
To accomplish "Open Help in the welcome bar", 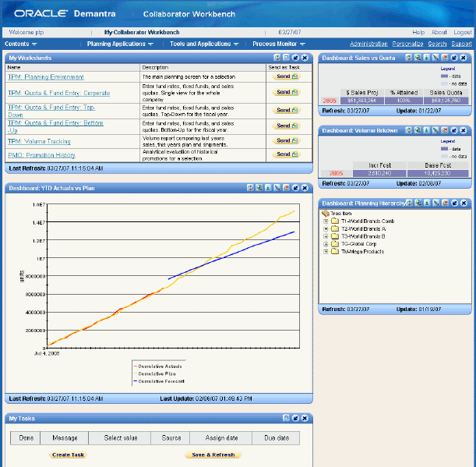I will pyautogui.click(x=418, y=32).
